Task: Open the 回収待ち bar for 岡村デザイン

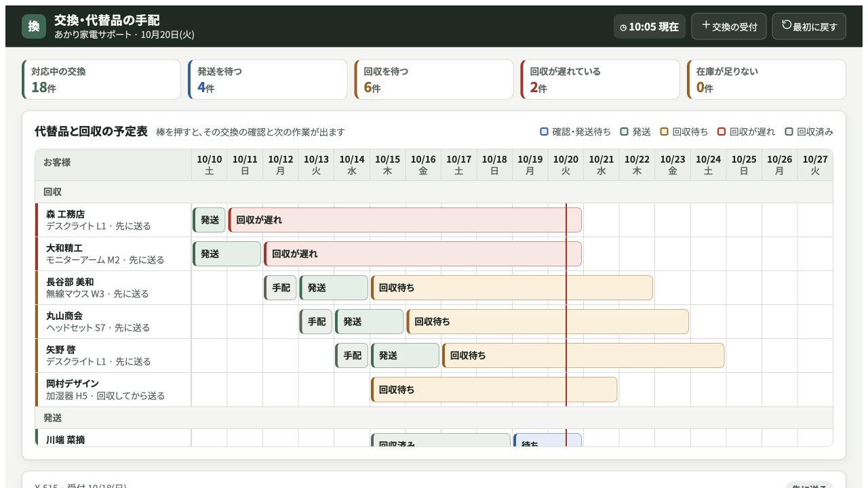Action: pos(494,390)
